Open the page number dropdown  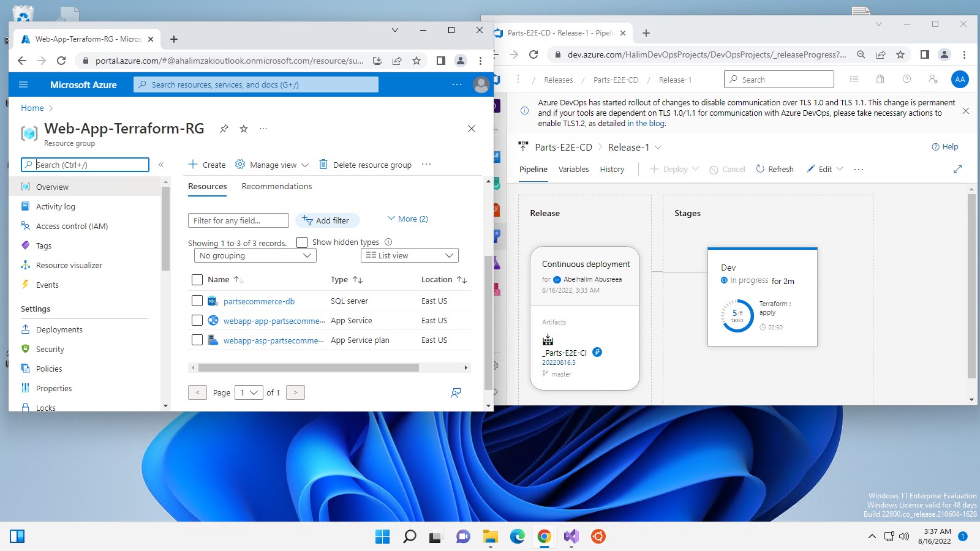click(x=249, y=392)
